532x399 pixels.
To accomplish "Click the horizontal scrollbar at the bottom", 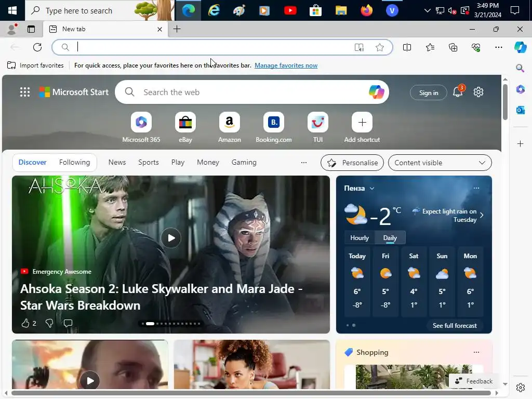I will click(x=251, y=393).
